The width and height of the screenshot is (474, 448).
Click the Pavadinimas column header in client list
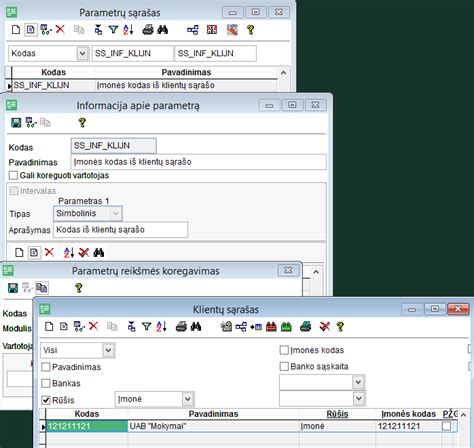click(213, 414)
